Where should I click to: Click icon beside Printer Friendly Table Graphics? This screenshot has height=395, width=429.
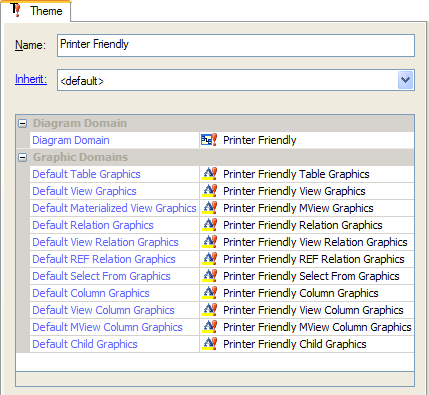210,174
